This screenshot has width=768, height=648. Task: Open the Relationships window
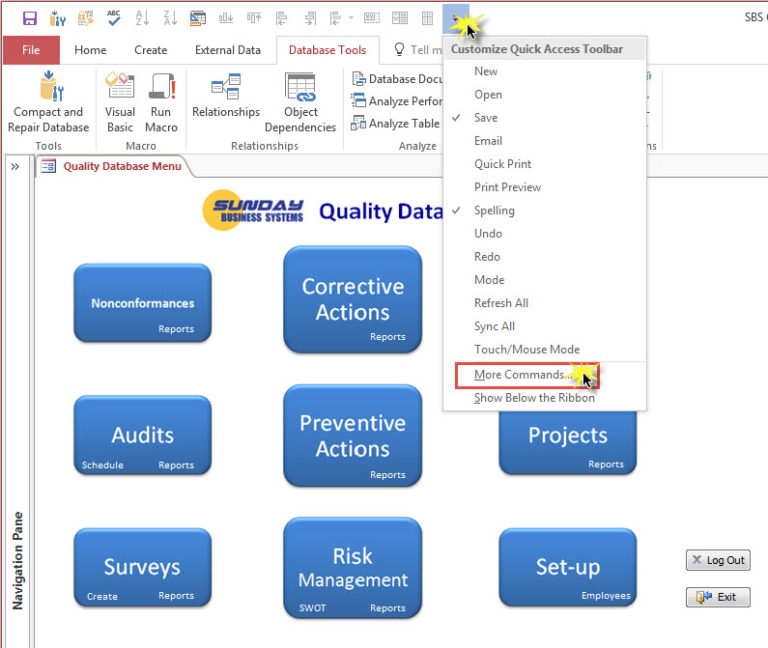(x=226, y=98)
